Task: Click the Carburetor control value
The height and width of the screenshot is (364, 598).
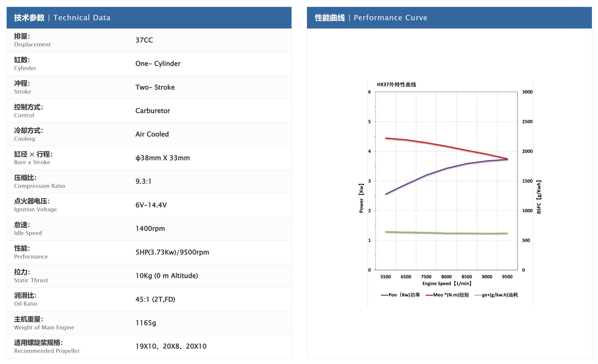Action: (153, 111)
